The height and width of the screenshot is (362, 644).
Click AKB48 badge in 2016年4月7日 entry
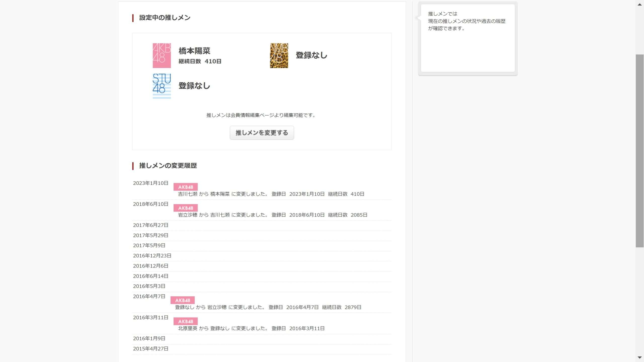[x=182, y=300]
